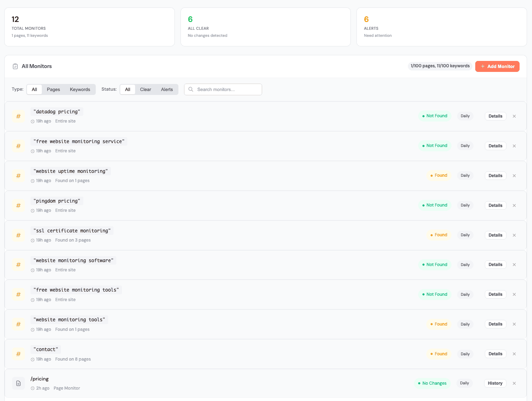
Task: Click Daily frequency badge for "free website monitoring tools"
Action: click(465, 294)
